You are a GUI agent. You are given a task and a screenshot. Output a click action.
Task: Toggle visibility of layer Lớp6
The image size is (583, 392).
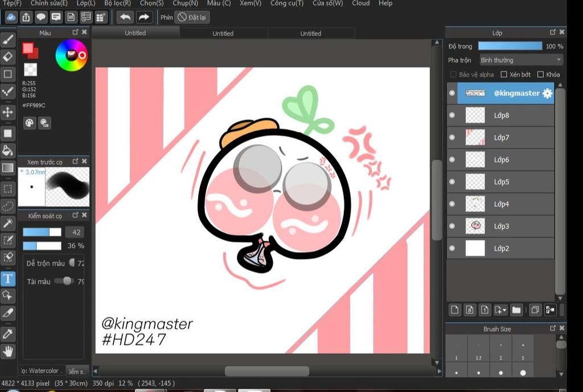pos(452,160)
